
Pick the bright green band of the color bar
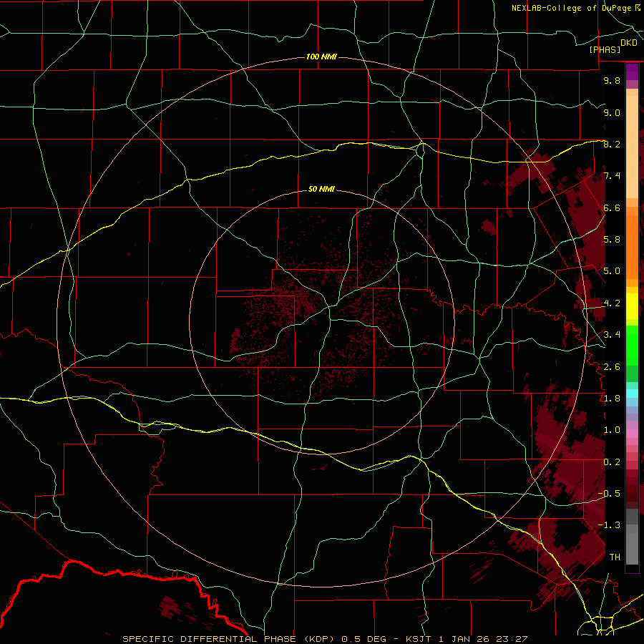click(x=632, y=346)
